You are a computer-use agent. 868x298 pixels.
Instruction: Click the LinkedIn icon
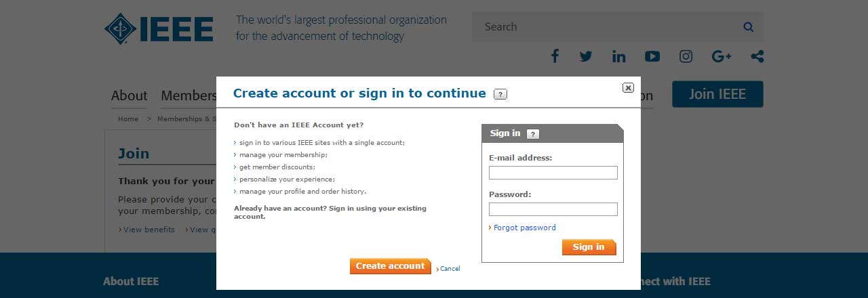tap(618, 56)
